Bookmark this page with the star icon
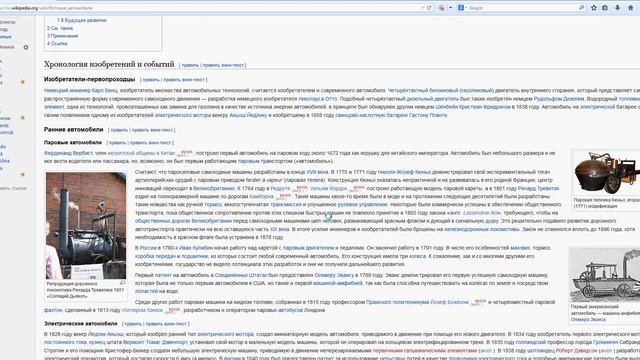 click(594, 8)
